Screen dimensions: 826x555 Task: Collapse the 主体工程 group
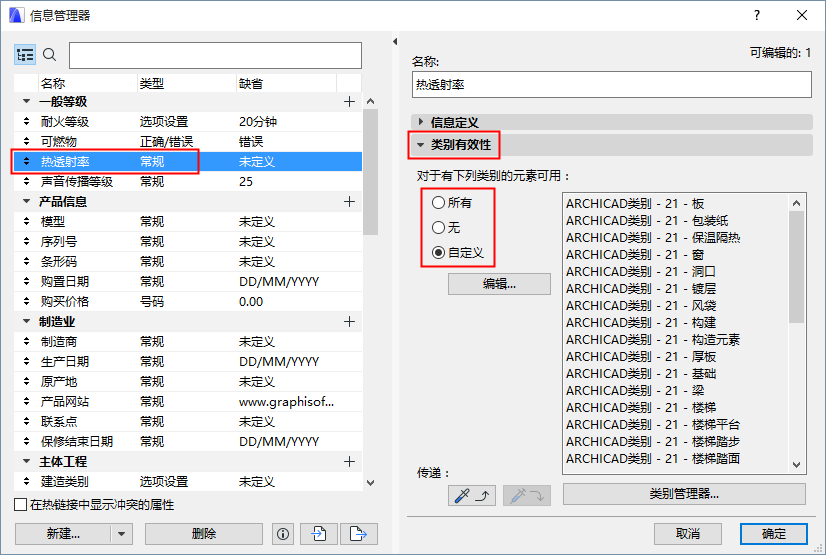tap(26, 461)
